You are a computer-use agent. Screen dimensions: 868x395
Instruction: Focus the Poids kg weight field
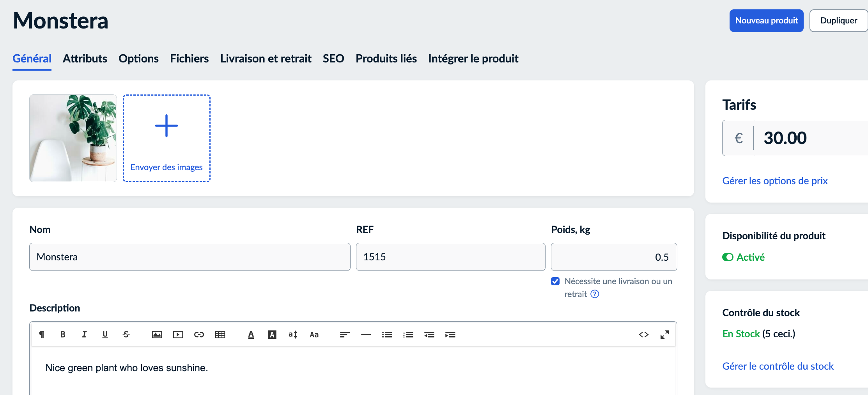614,257
